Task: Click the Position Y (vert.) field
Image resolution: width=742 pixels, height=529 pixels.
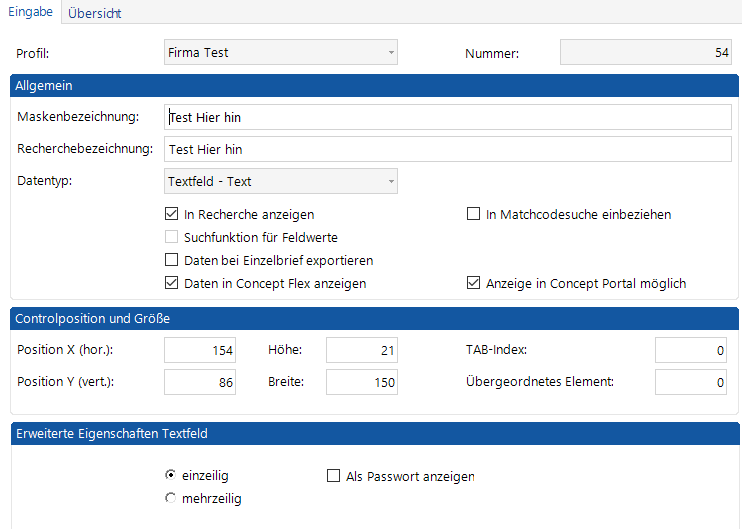Action: (200, 382)
